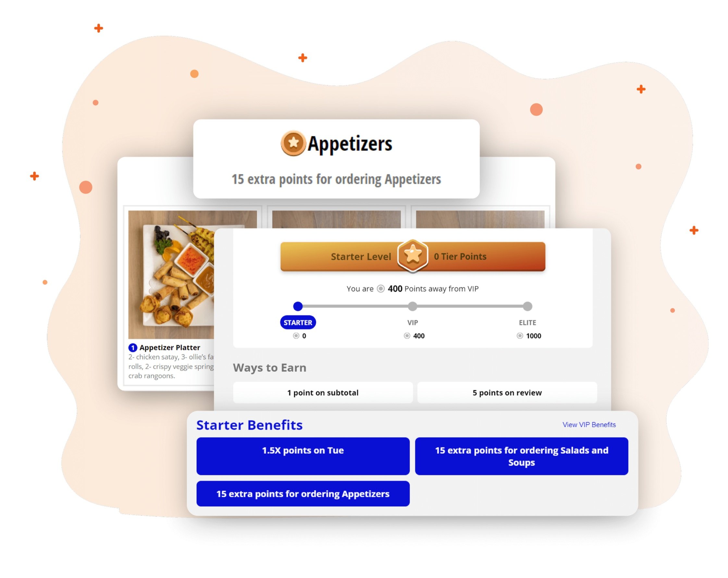This screenshot has width=728, height=578.
Task: Select the blue Starter dot on tier slider
Action: 298,307
